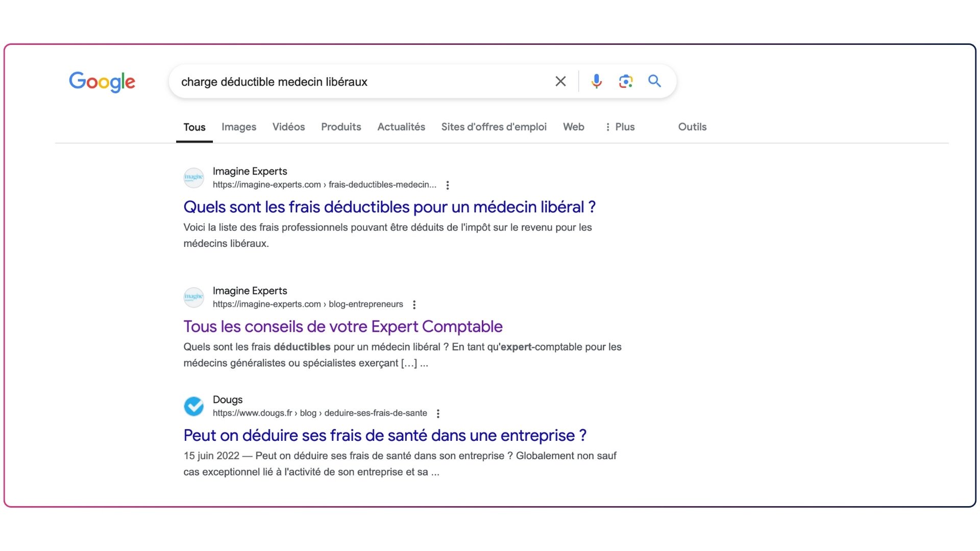Viewport: 980px width, 551px height.
Task: Submit search with the magnifier icon
Action: [654, 81]
